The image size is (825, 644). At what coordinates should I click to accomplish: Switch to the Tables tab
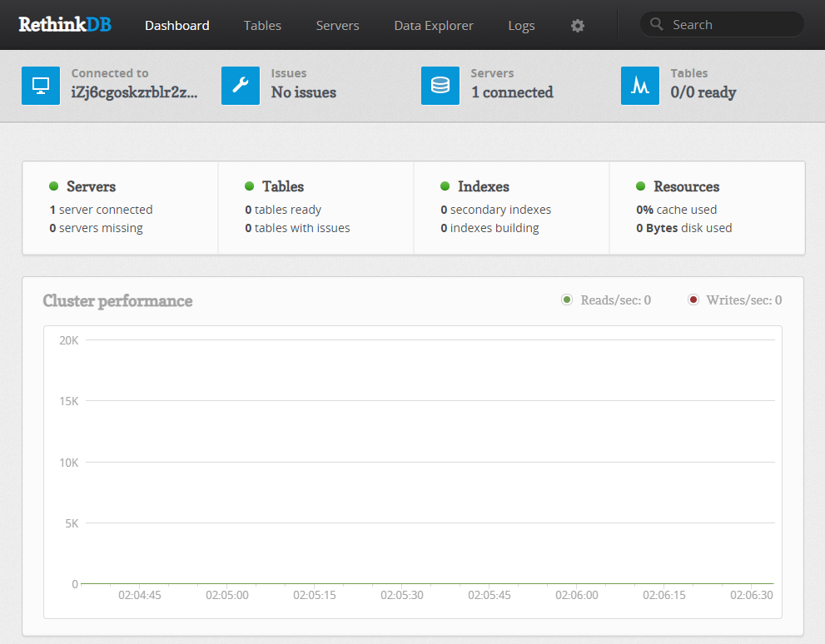[262, 26]
